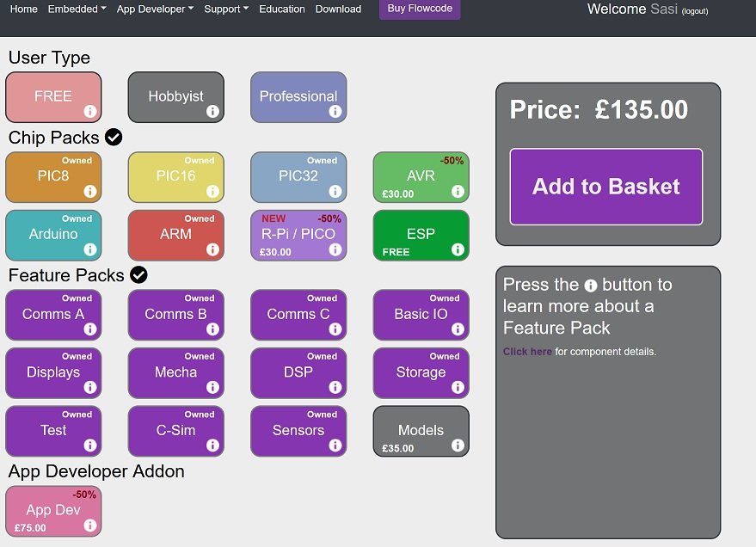756x547 pixels.
Task: Open the Download menu item
Action: point(338,9)
